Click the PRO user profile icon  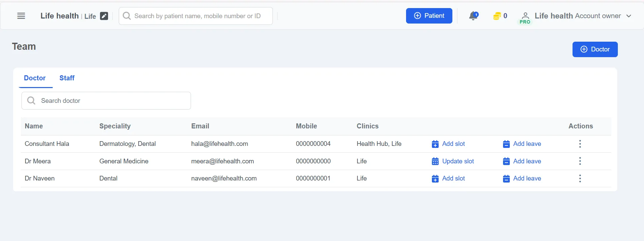[x=525, y=18]
